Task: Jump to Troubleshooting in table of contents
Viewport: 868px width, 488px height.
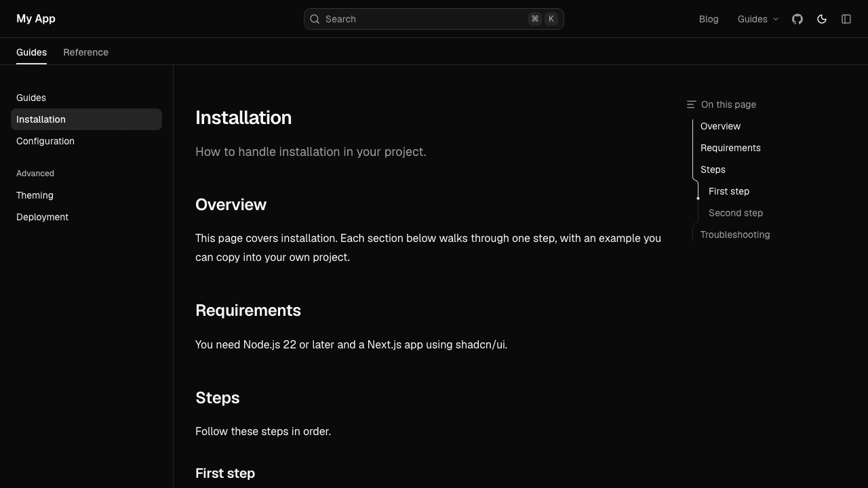Action: pos(735,235)
